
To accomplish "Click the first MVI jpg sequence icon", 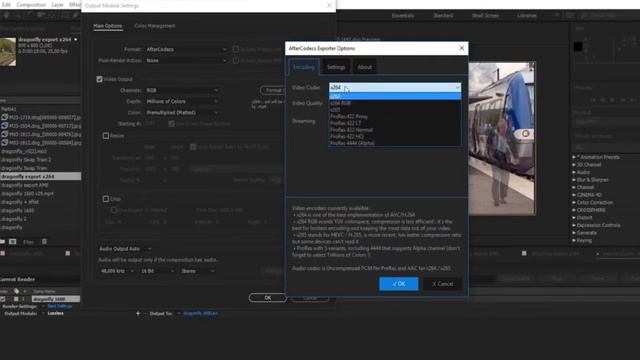I will coord(4,117).
